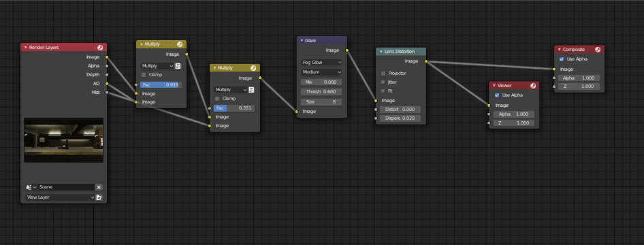Click the scene browse icon in Render Layers node
Screen dimensions: 644x245
pos(31,187)
